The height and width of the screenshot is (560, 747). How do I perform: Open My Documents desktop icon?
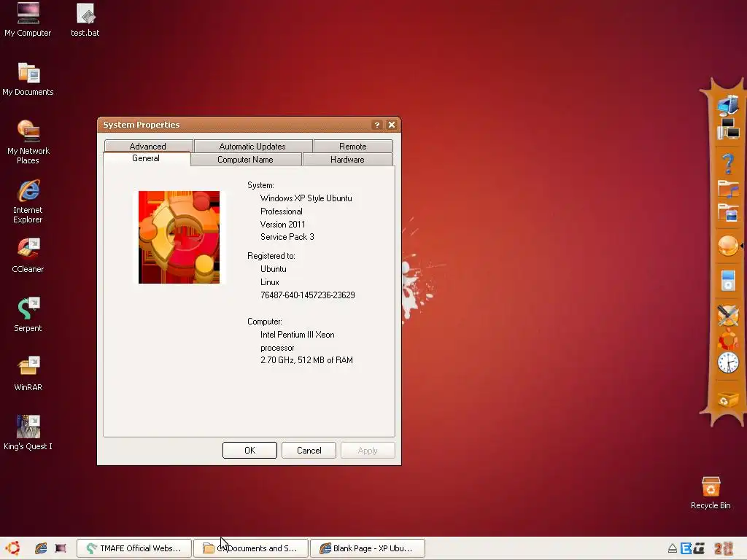point(28,79)
